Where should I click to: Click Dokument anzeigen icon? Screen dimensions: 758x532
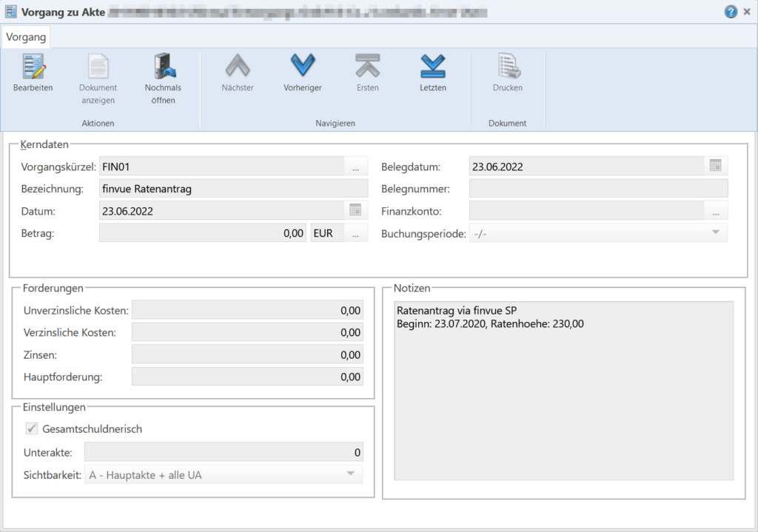pos(98,67)
